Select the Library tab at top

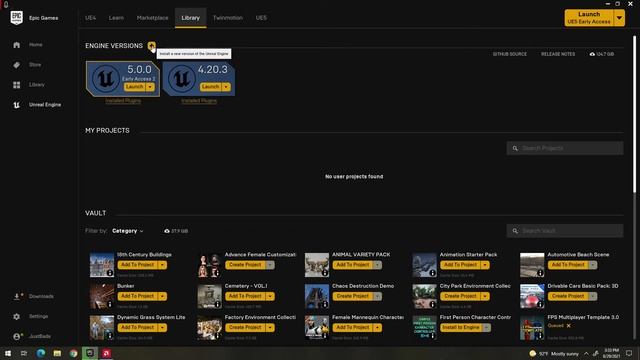(191, 18)
